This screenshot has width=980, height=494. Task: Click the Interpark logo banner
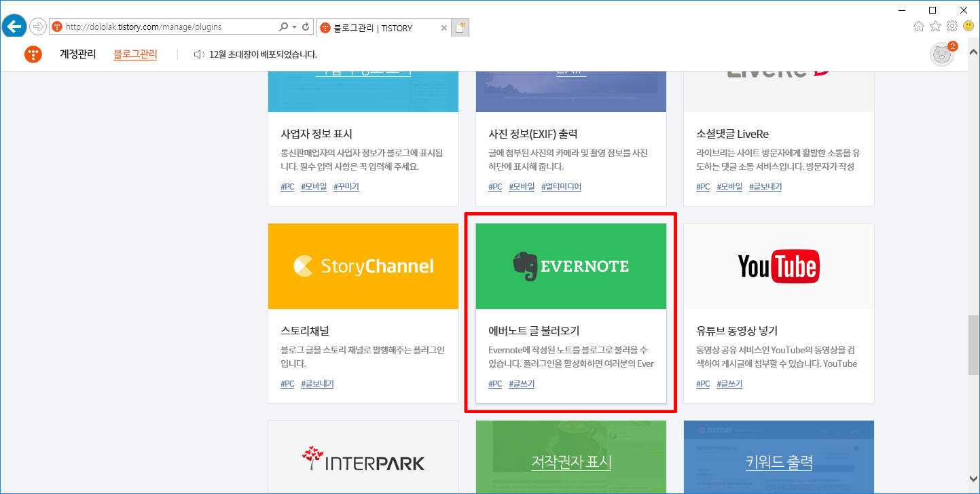pyautogui.click(x=363, y=457)
